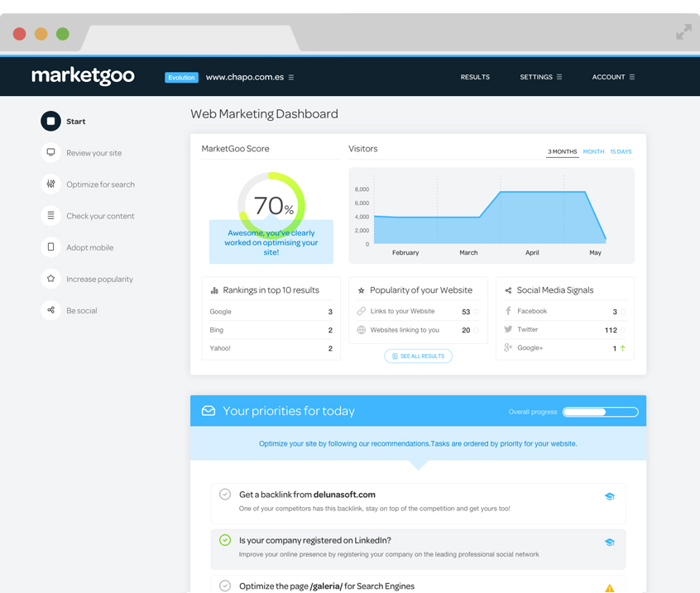Image resolution: width=700 pixels, height=593 pixels.
Task: Click the Bing ranking row
Action: pyautogui.click(x=271, y=330)
